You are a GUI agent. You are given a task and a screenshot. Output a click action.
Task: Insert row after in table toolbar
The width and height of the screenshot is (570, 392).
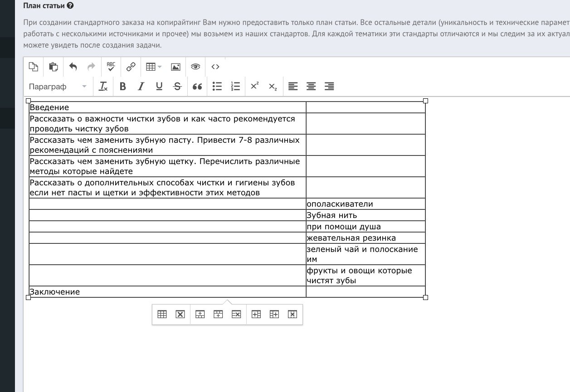[218, 315]
